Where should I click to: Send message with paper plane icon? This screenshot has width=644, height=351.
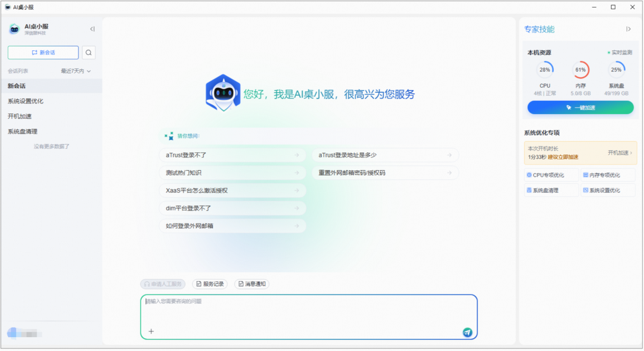click(x=468, y=332)
